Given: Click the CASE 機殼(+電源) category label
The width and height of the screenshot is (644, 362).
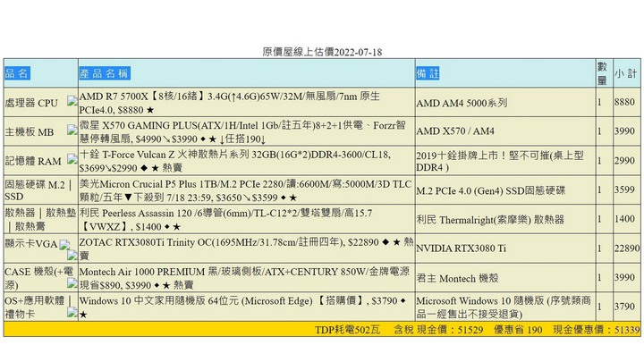Looking at the screenshot, I should (x=38, y=278).
